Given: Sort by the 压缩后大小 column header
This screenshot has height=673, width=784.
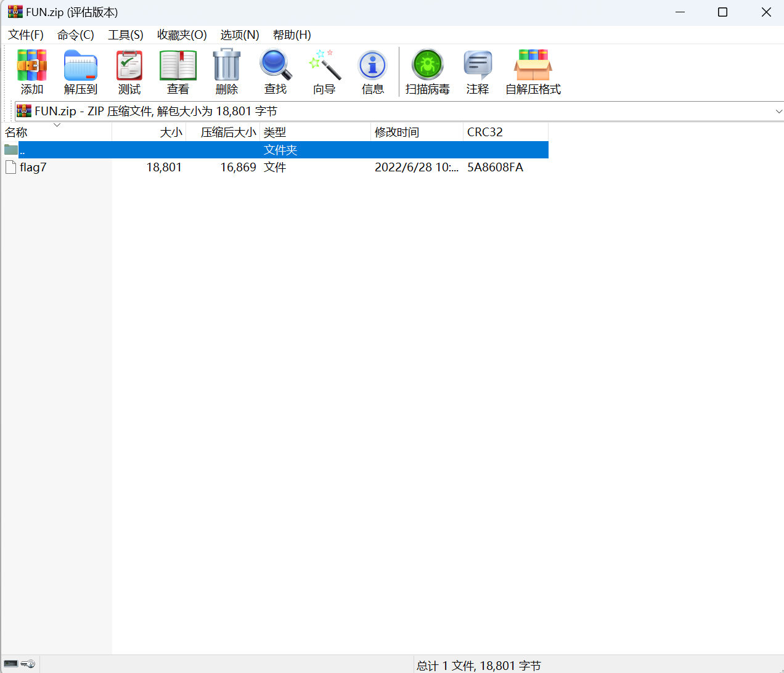Looking at the screenshot, I should click(223, 132).
